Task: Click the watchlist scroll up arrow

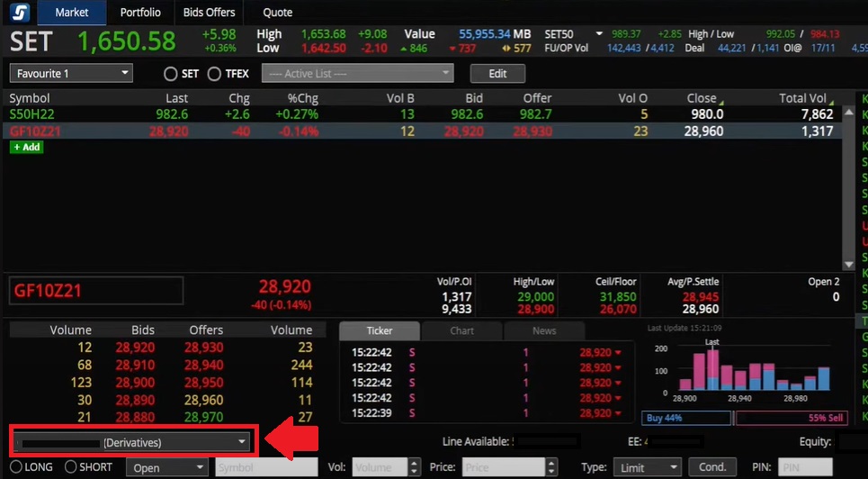Action: pyautogui.click(x=848, y=112)
